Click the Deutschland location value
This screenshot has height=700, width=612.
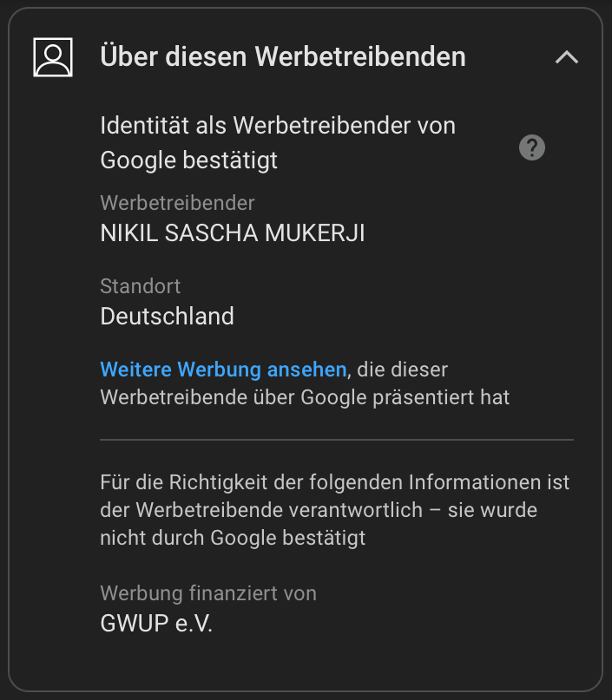(168, 316)
